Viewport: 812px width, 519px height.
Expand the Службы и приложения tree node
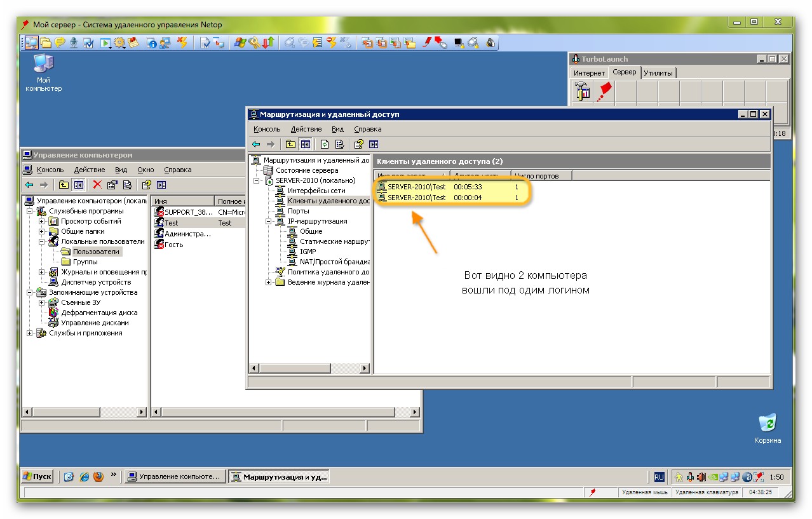[x=30, y=333]
